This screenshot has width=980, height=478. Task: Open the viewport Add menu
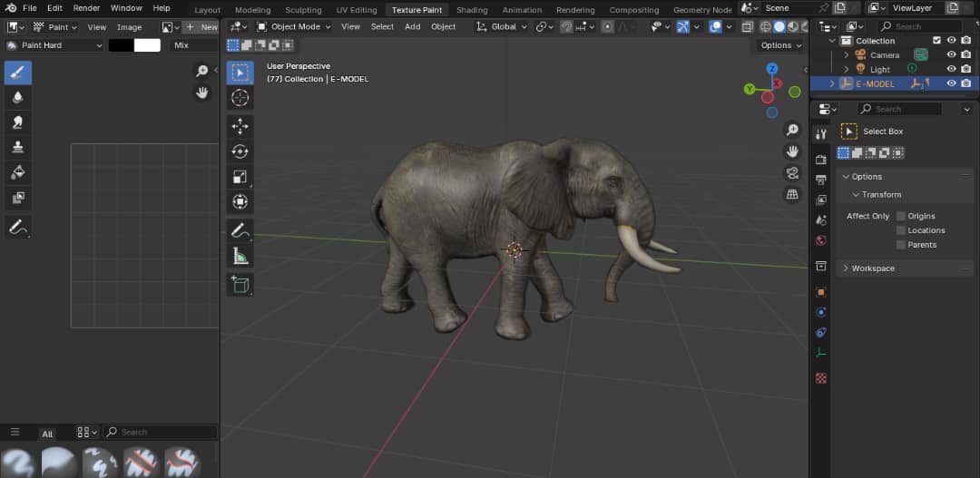[x=413, y=27]
